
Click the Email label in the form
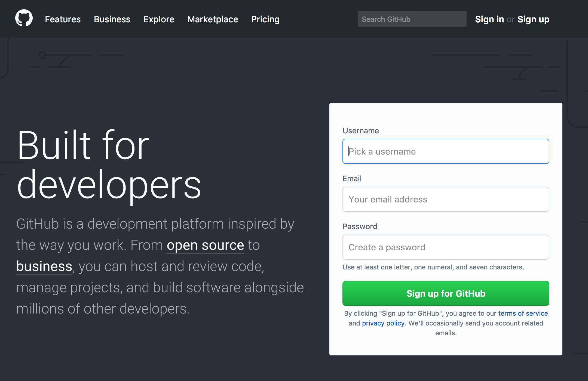(352, 179)
